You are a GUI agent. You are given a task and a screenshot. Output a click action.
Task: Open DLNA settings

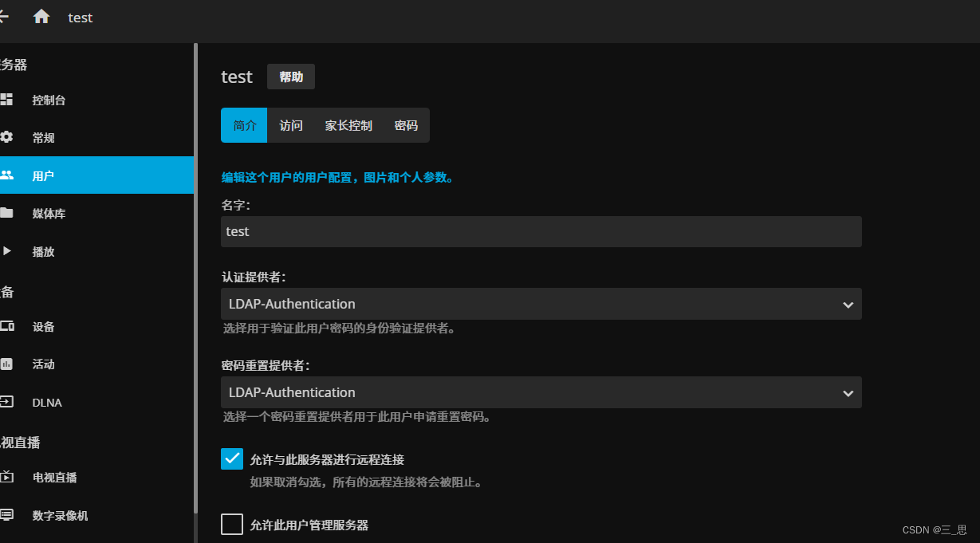[46, 402]
